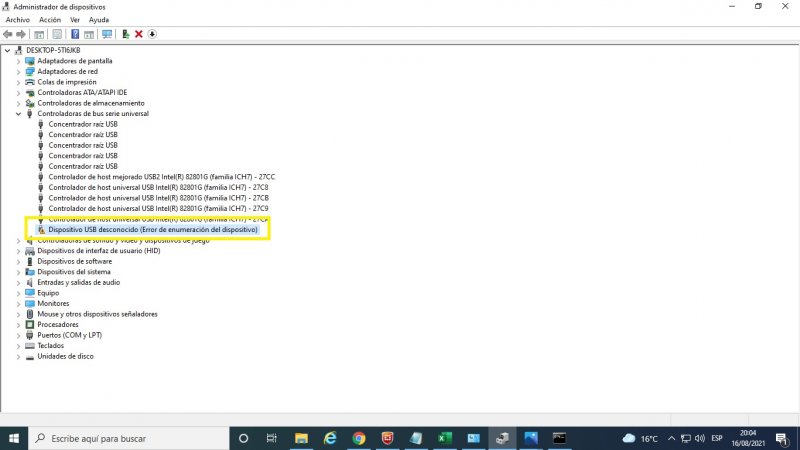Select Mouse y otros dispositivos señaladores
Image resolution: width=800 pixels, height=450 pixels.
click(97, 314)
